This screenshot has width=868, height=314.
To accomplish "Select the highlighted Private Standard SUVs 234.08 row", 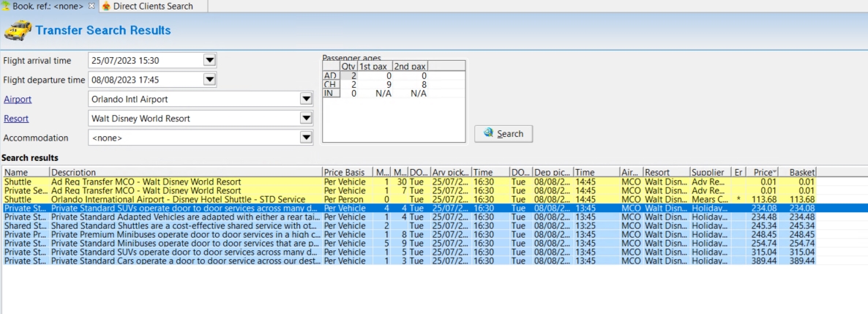I will pyautogui.click(x=408, y=208).
